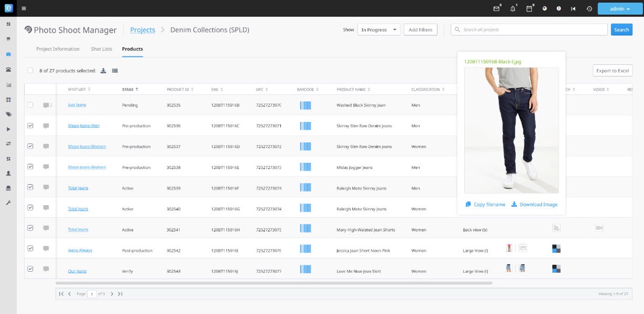Uncheck the Mean Jeans-Men row checkbox
This screenshot has height=314, width=644.
(x=30, y=126)
